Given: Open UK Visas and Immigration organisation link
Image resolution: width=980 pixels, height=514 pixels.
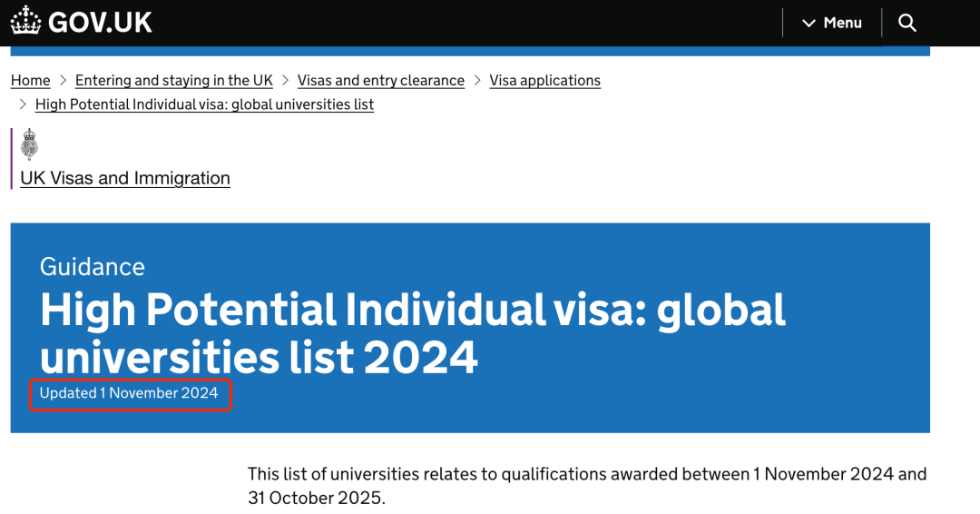Looking at the screenshot, I should pyautogui.click(x=125, y=178).
